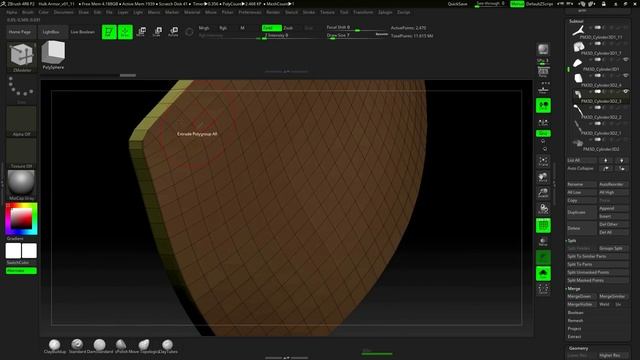
Task: Open the Alpha Off selector
Action: pos(21,122)
